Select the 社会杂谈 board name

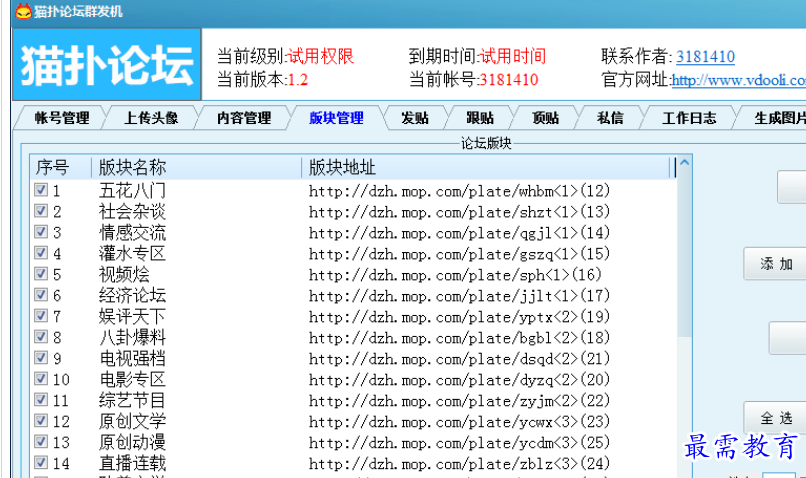[x=132, y=212]
